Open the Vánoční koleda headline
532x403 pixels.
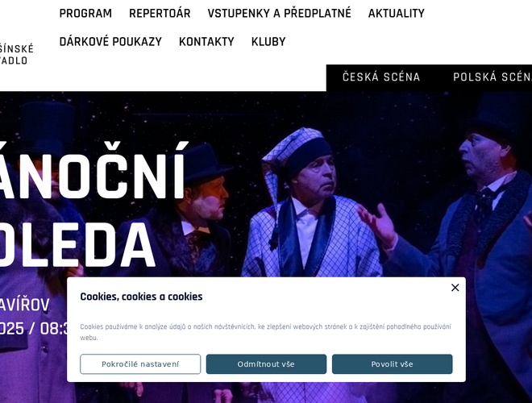[x=92, y=205]
